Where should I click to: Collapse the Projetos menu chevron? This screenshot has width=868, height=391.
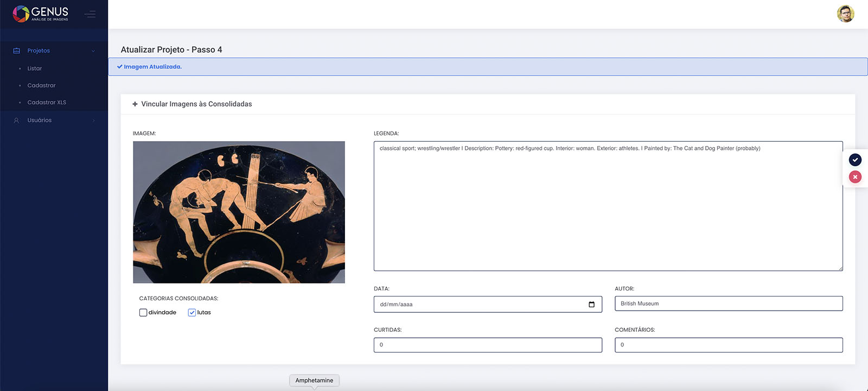click(x=93, y=51)
